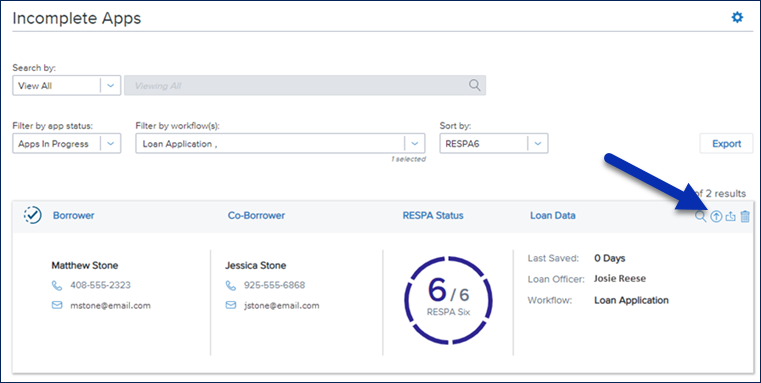
Task: Delete the application with trash icon
Action: (745, 216)
